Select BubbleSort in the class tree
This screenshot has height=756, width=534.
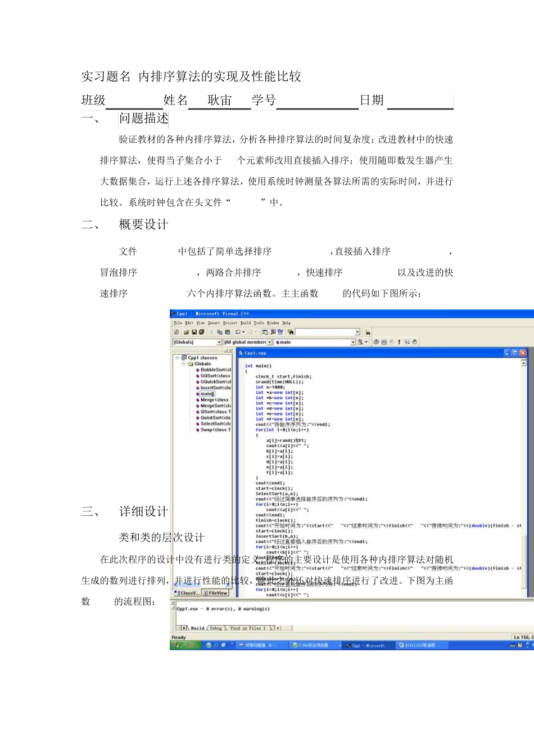point(213,370)
